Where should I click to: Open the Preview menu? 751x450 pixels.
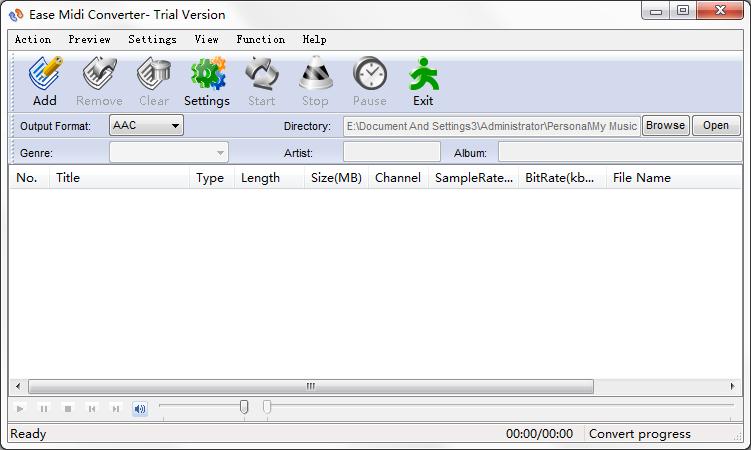coord(90,40)
